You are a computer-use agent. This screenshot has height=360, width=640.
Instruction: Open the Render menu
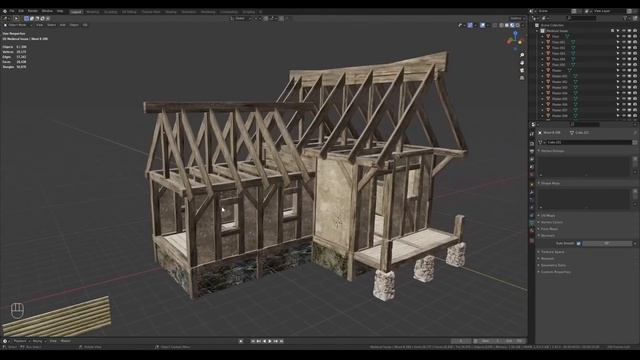point(33,11)
